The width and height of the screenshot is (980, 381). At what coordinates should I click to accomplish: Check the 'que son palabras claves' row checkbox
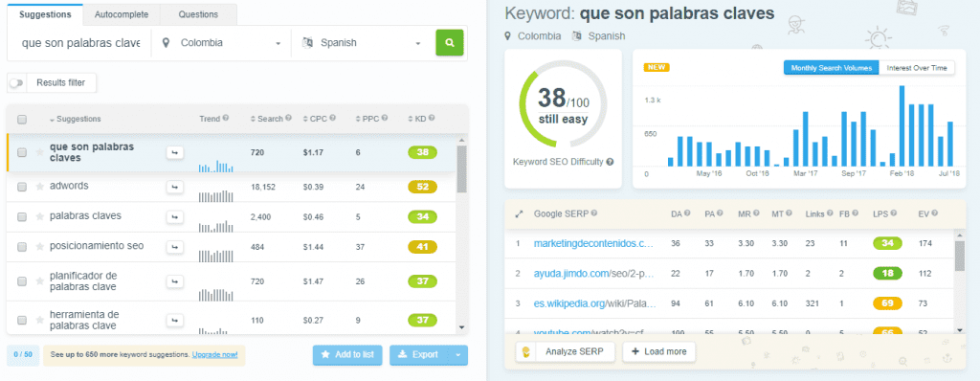[22, 152]
